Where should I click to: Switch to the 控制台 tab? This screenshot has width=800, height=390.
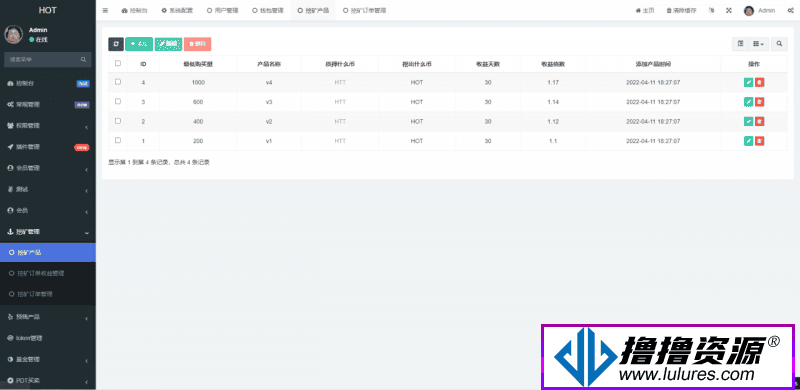[135, 10]
